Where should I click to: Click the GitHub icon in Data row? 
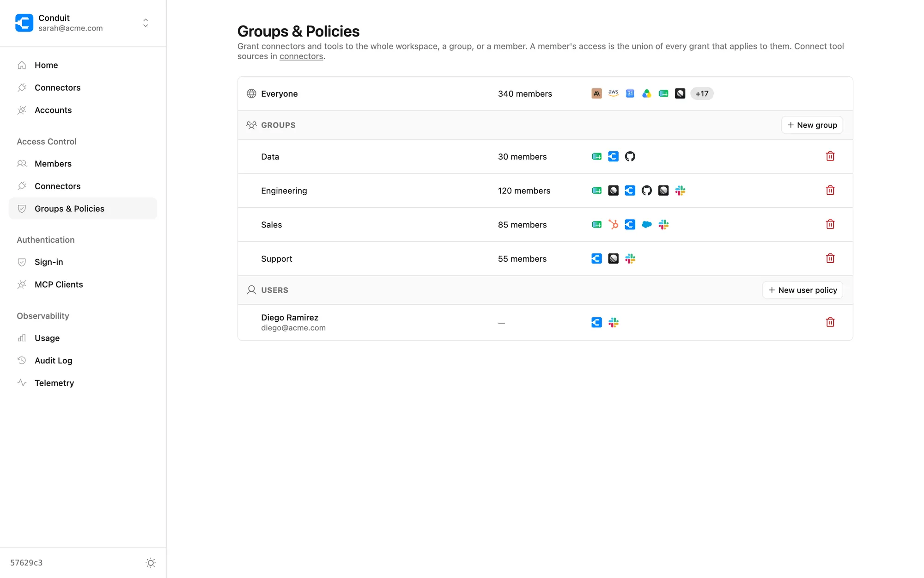click(x=630, y=156)
